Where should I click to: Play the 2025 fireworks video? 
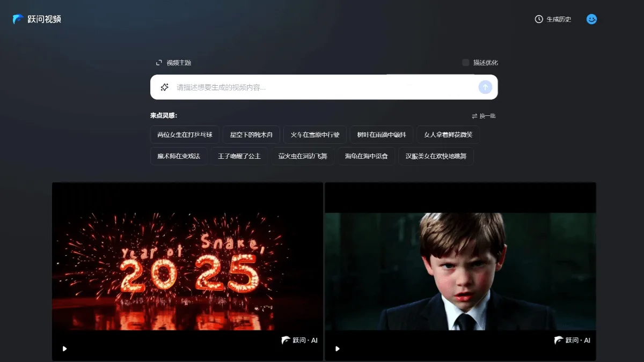click(x=64, y=349)
